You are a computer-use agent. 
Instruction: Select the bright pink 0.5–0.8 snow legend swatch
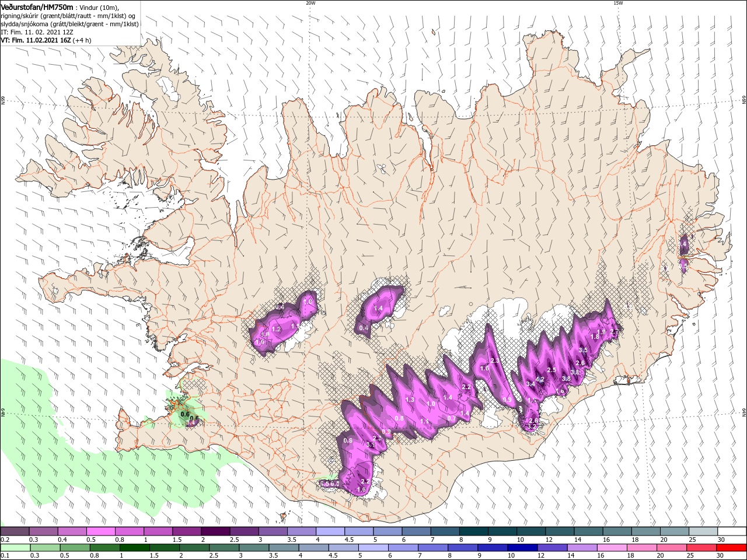click(102, 531)
